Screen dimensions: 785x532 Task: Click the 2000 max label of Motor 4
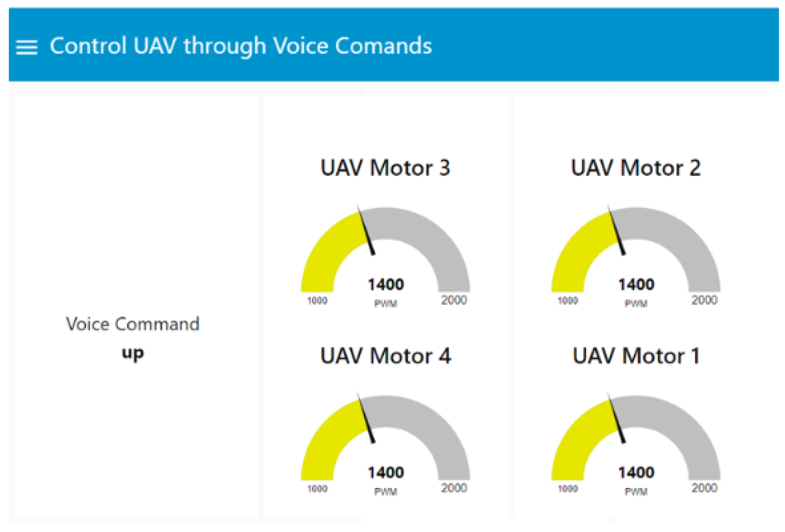(454, 488)
